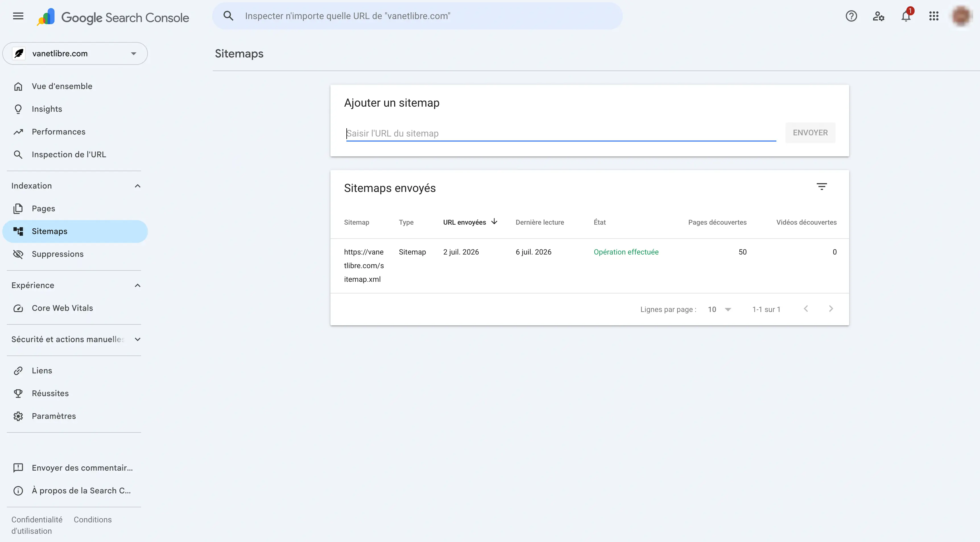980x542 pixels.
Task: Click the À propos info icon
Action: (18, 491)
